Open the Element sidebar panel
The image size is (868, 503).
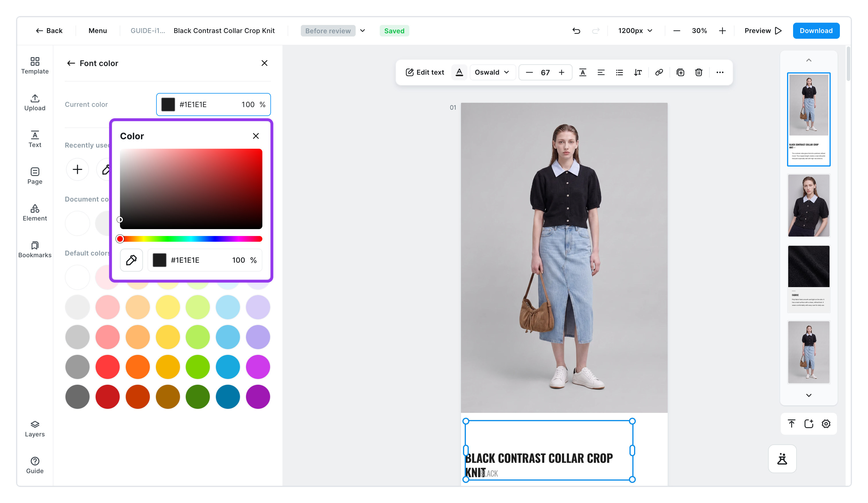coord(35,213)
